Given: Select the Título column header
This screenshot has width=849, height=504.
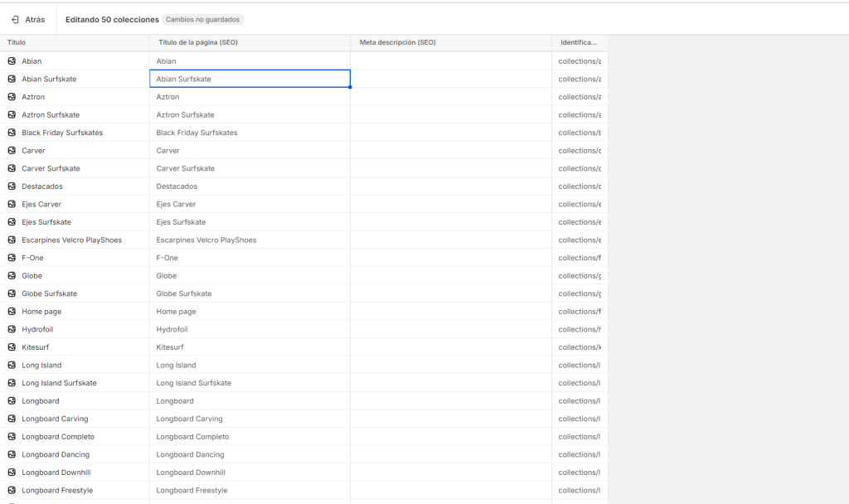Looking at the screenshot, I should coord(17,42).
